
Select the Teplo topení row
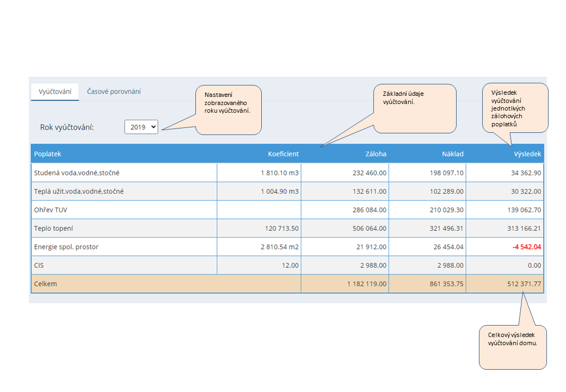[x=53, y=229]
